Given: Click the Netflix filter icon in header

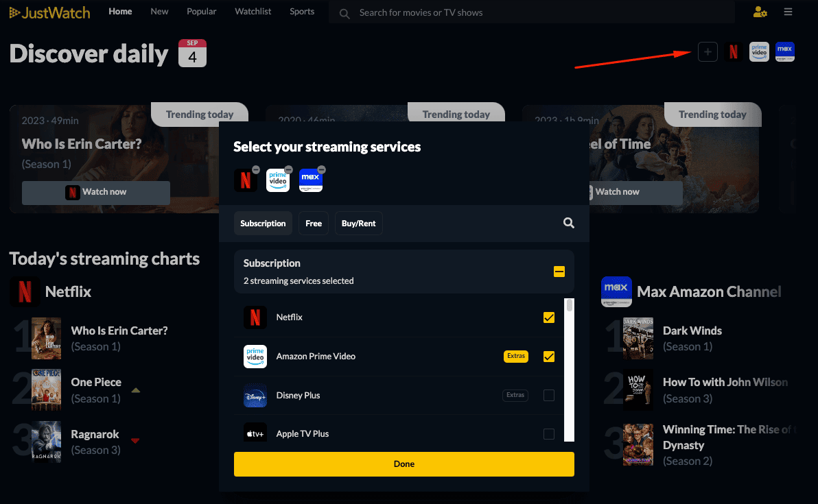Looking at the screenshot, I should point(734,51).
